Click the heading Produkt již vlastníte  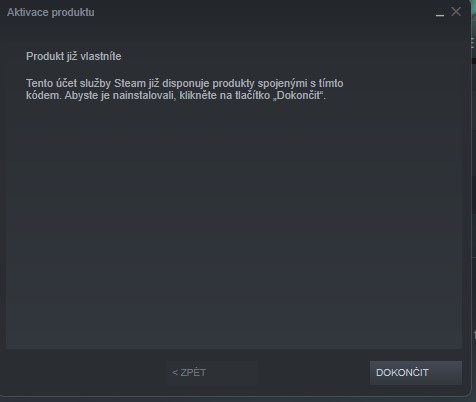click(74, 56)
